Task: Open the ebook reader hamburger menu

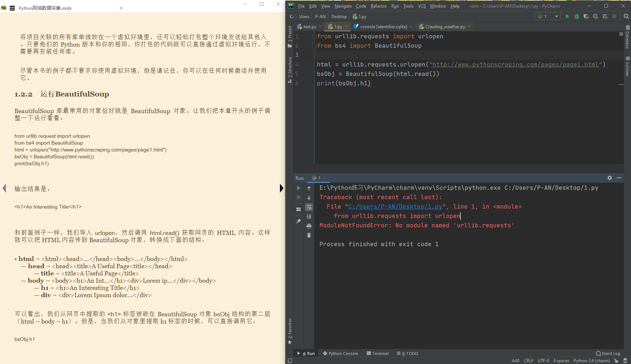Action: [x=12, y=8]
